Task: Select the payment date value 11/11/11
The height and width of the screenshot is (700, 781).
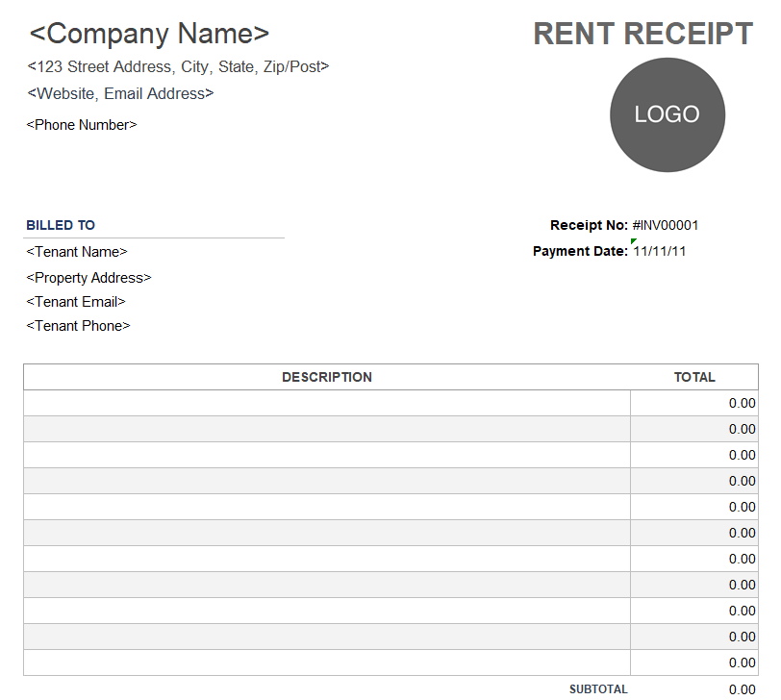Action: click(x=660, y=252)
